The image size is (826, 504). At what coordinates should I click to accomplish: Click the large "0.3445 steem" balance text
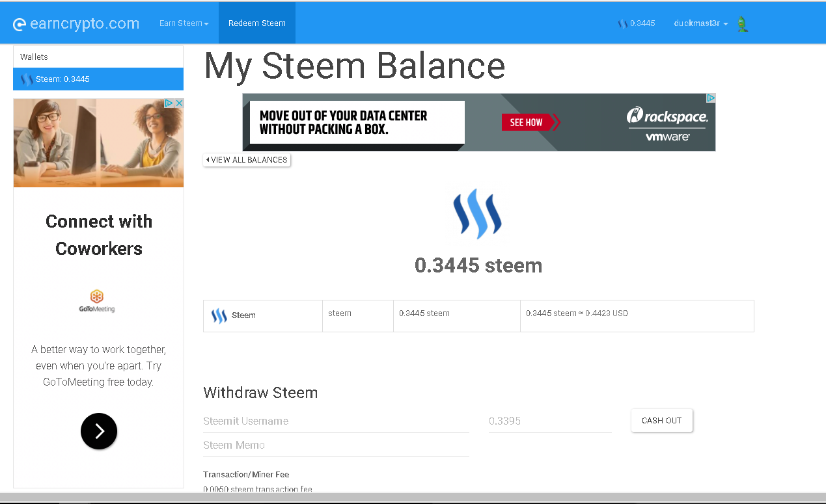click(478, 265)
